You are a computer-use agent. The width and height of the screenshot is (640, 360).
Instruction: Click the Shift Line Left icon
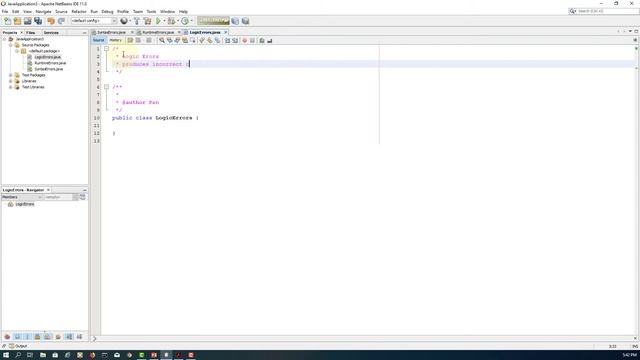pos(228,40)
